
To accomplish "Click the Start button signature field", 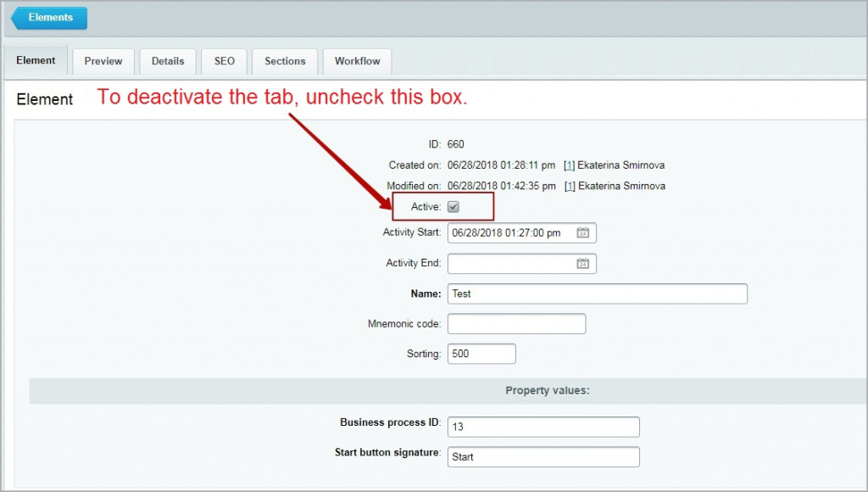I will (x=543, y=456).
